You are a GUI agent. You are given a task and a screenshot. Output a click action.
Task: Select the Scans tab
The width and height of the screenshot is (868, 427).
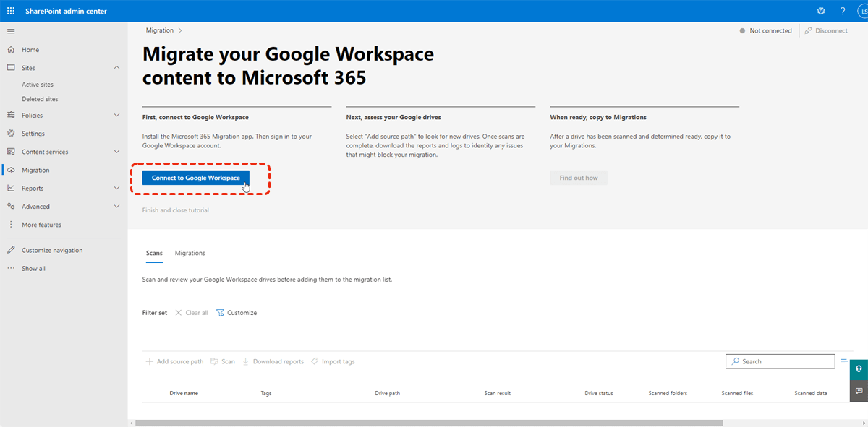click(x=154, y=254)
